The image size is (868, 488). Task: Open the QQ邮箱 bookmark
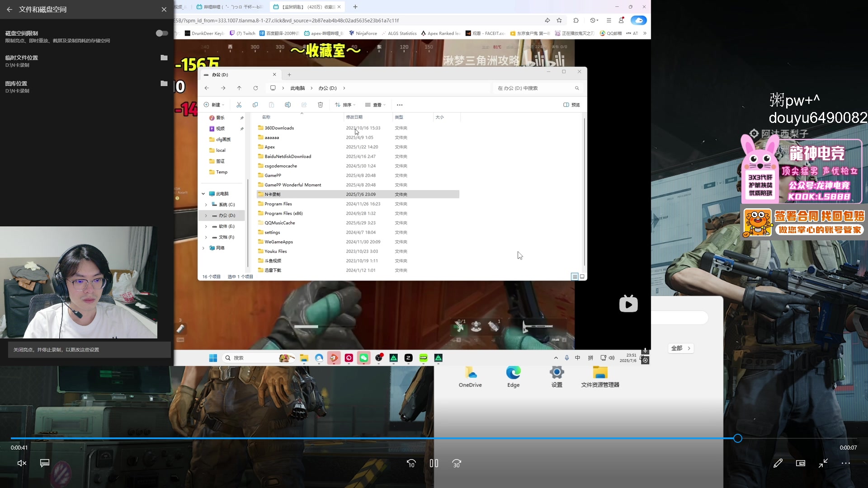click(x=611, y=33)
